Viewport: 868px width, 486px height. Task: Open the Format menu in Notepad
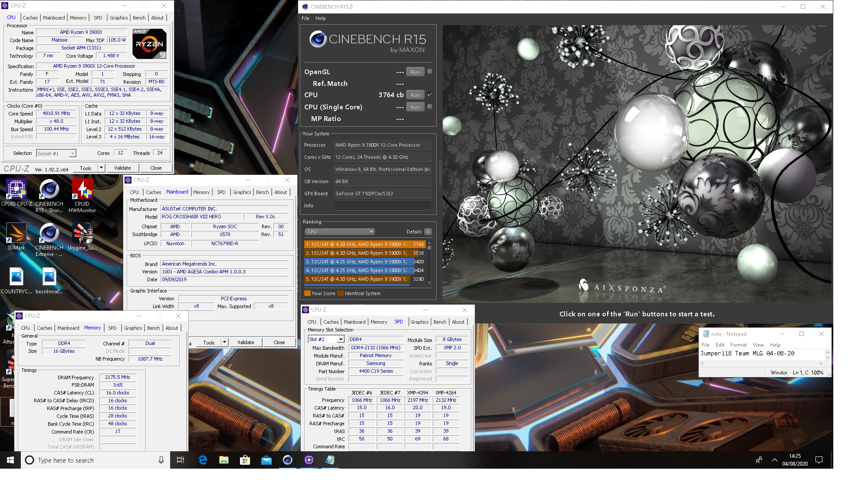(739, 345)
